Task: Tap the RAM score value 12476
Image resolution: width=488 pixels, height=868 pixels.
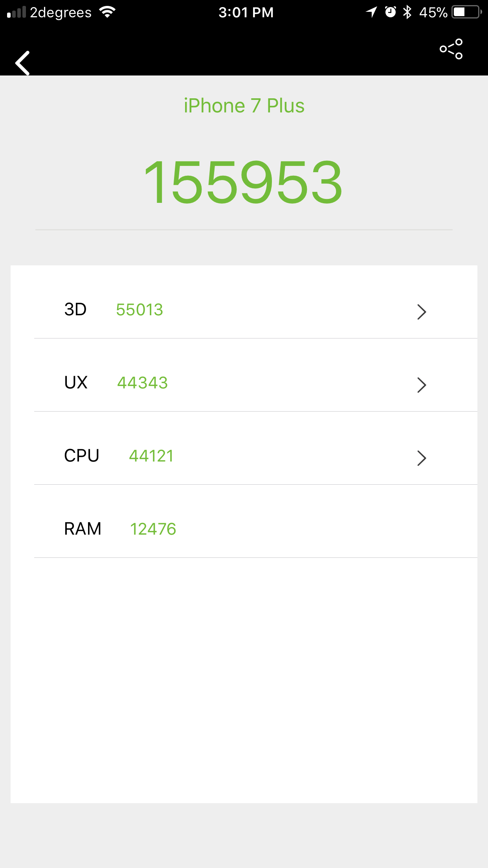Action: coord(153,529)
